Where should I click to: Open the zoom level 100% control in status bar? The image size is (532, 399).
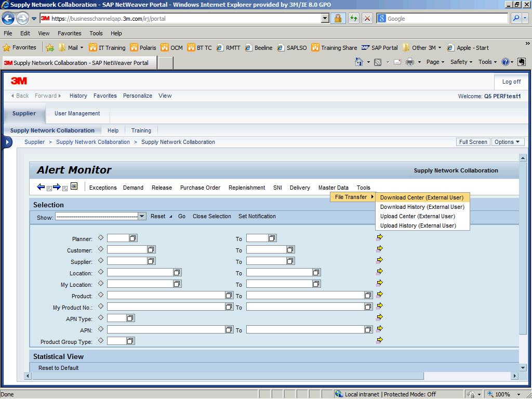503,394
